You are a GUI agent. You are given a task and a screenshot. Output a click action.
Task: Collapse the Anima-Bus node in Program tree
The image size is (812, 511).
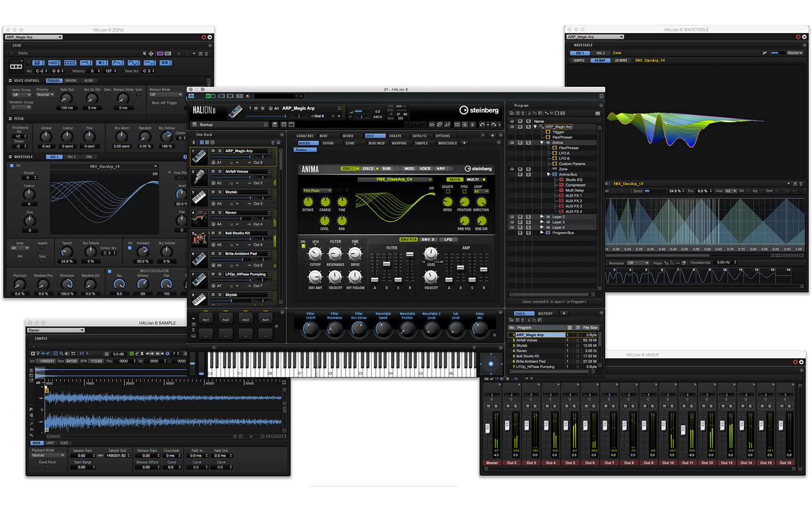(x=549, y=175)
